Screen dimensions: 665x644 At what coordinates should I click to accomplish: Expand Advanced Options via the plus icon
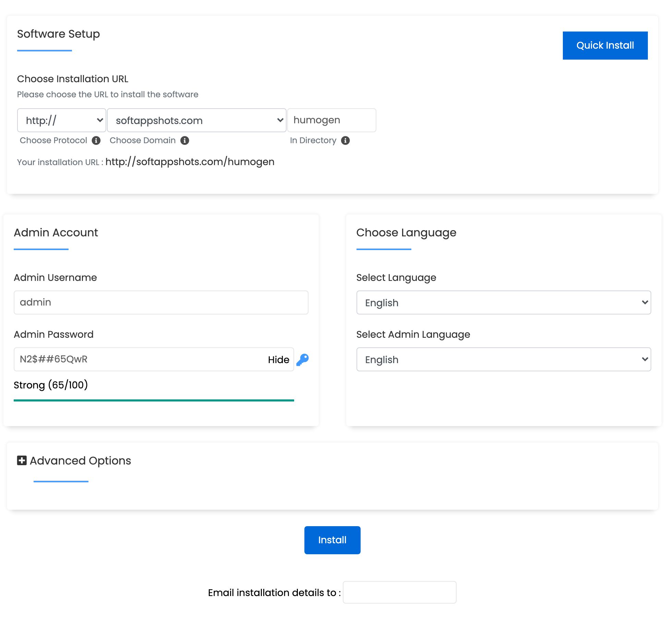pyautogui.click(x=22, y=460)
